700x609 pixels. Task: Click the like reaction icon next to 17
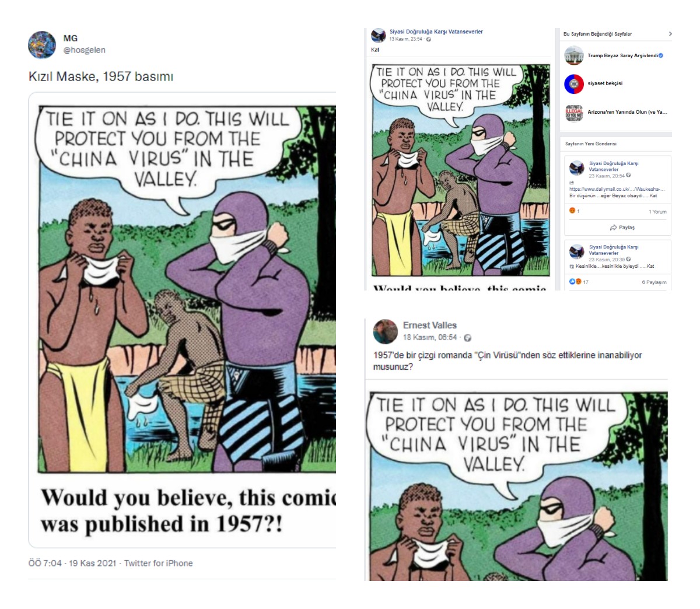572,282
